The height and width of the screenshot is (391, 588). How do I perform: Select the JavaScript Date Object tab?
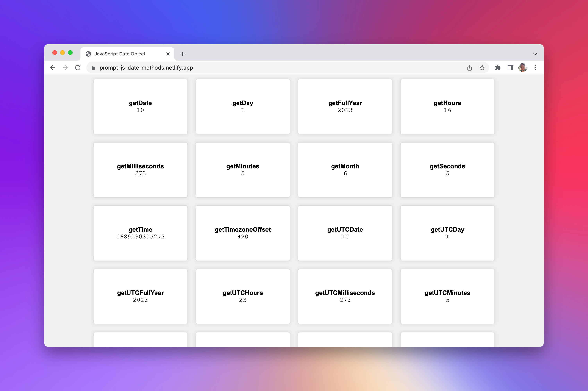tap(120, 54)
